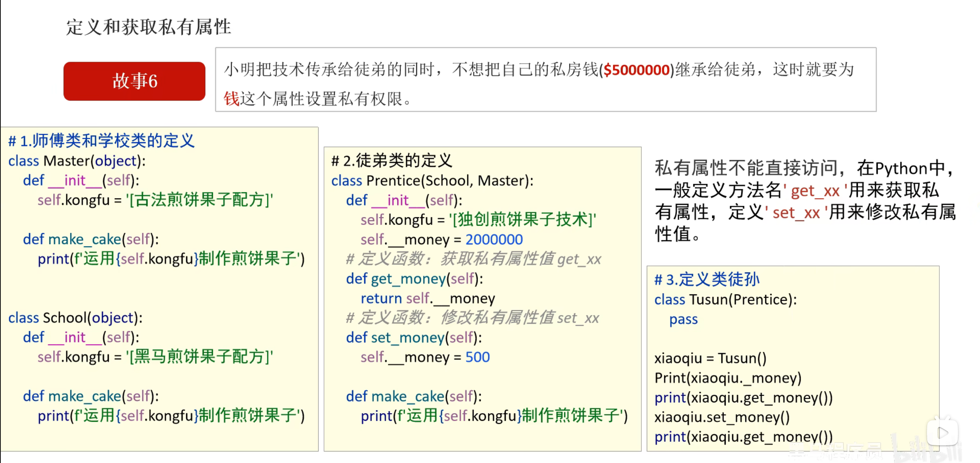Click the def get_money(self): line

(x=414, y=279)
